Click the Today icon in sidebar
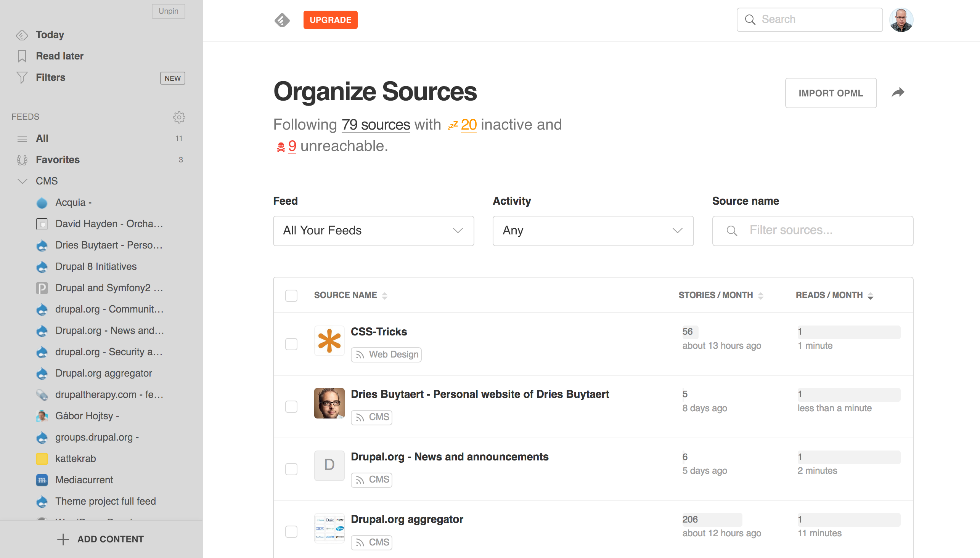 (22, 35)
